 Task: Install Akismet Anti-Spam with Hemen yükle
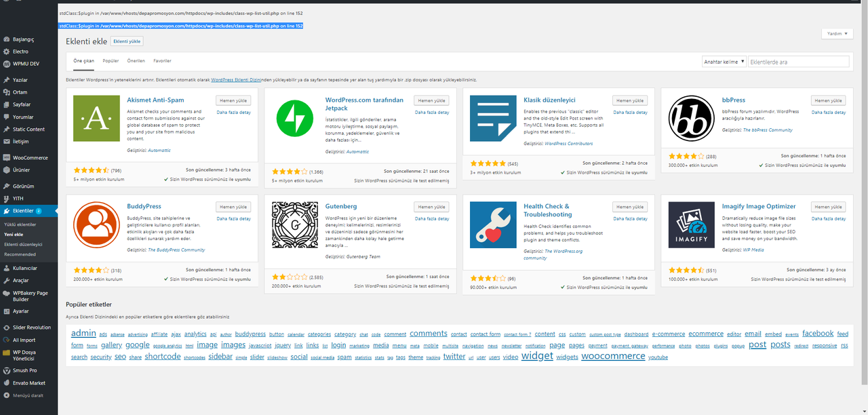[233, 100]
